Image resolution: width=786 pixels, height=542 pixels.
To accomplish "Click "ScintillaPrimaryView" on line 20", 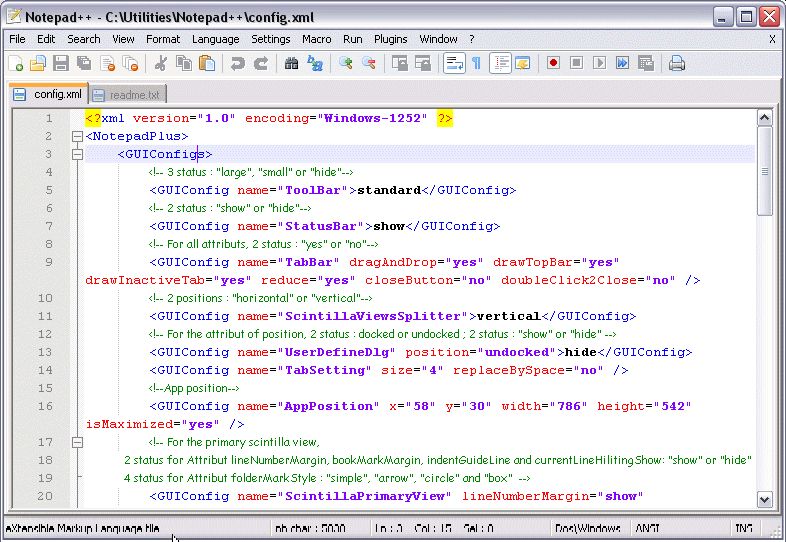I will 364,496.
